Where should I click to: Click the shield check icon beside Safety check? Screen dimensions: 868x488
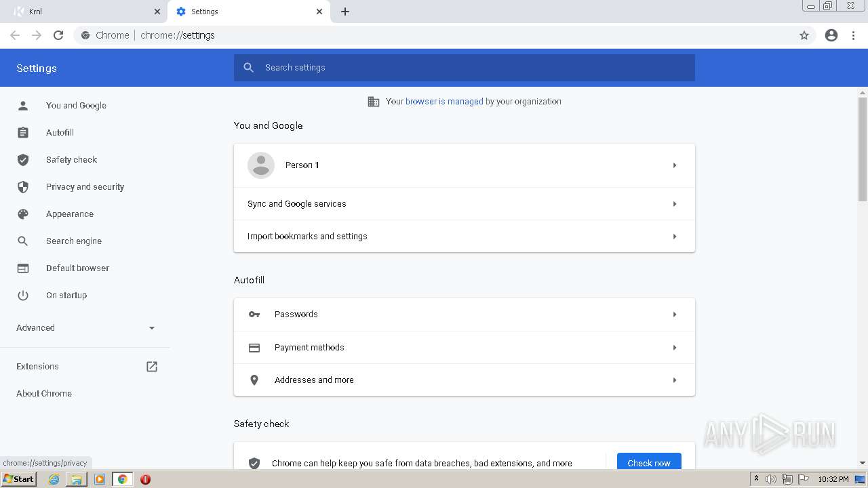[23, 159]
